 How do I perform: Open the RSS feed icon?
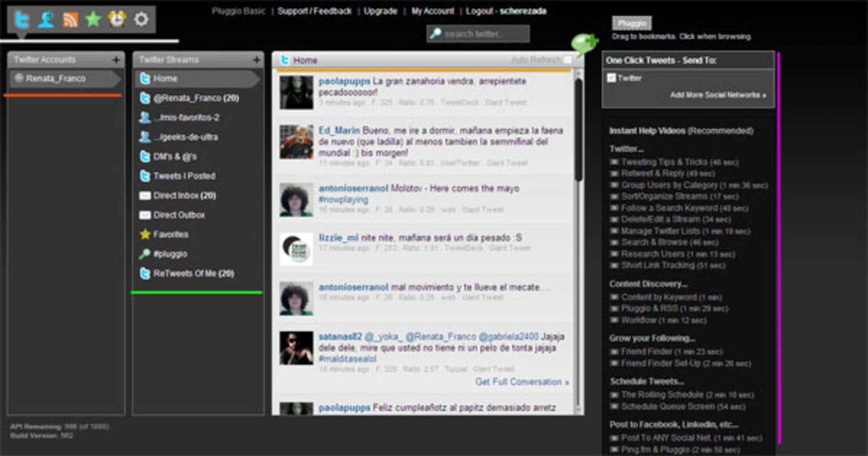click(x=70, y=20)
